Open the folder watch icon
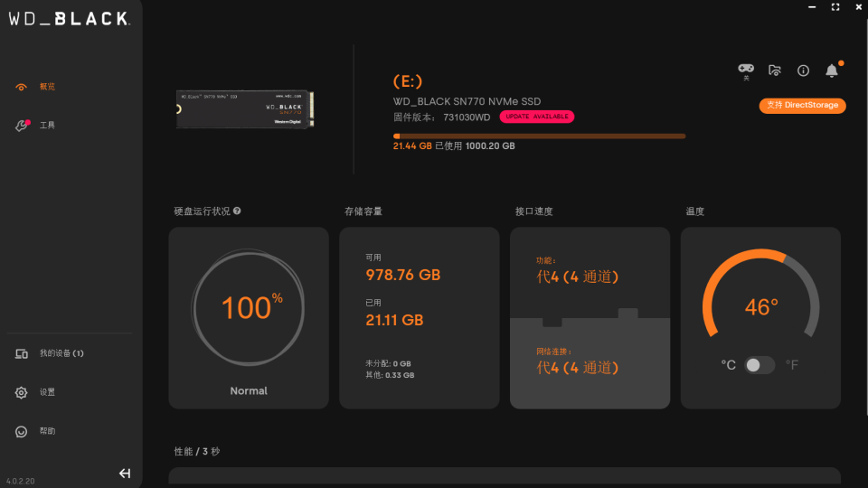This screenshot has width=868, height=488. (775, 70)
